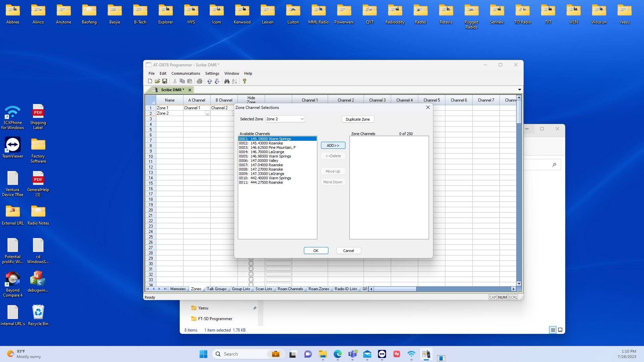Click the yellow question mark help icon
644x362 pixels.
click(245, 81)
